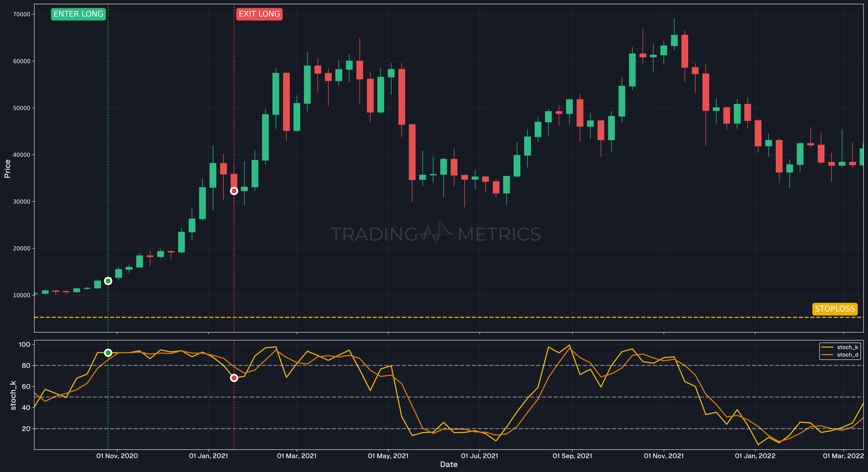Click the ENTER LONG label

(78, 14)
